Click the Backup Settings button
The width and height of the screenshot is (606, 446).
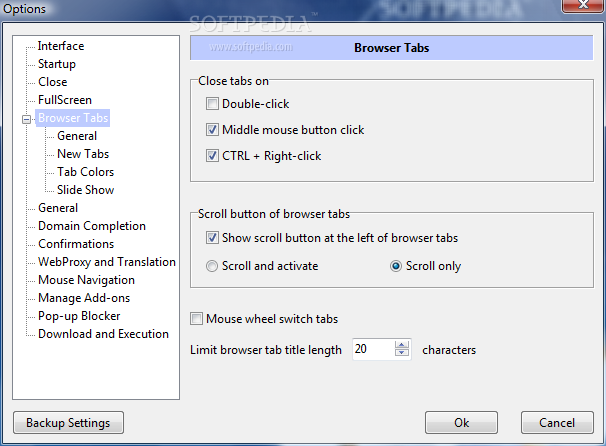click(68, 423)
